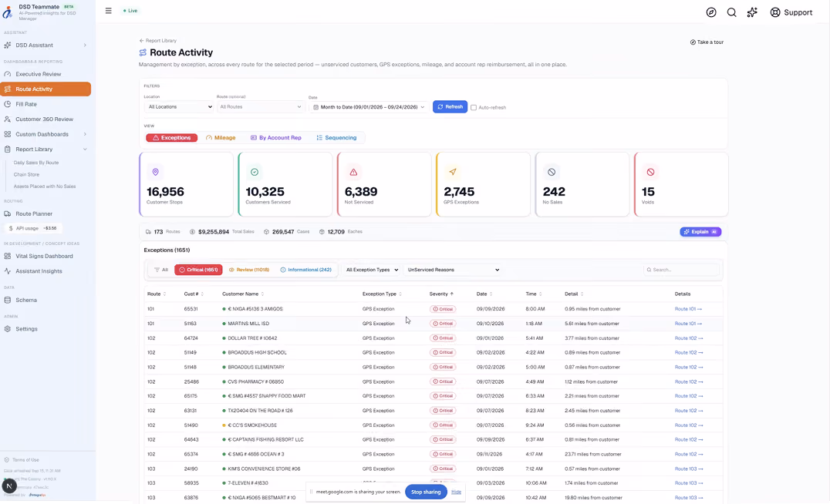Switch to the Mileage view tab
This screenshot has width=830, height=504.
tap(221, 137)
